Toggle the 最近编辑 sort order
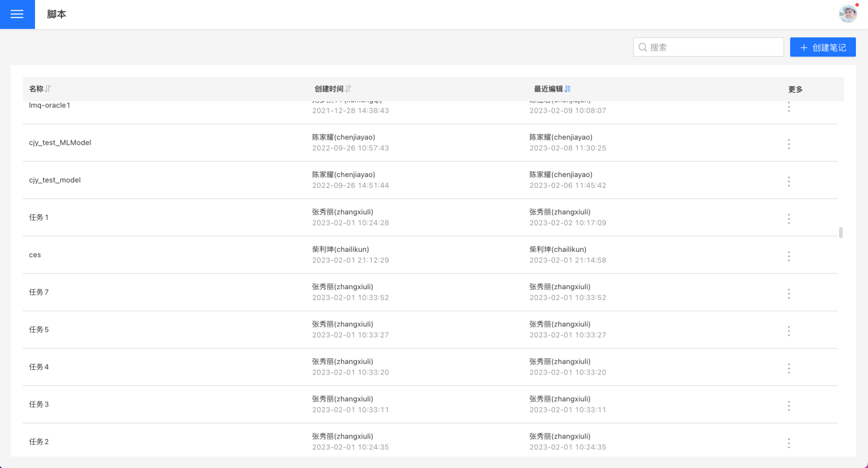 [567, 89]
